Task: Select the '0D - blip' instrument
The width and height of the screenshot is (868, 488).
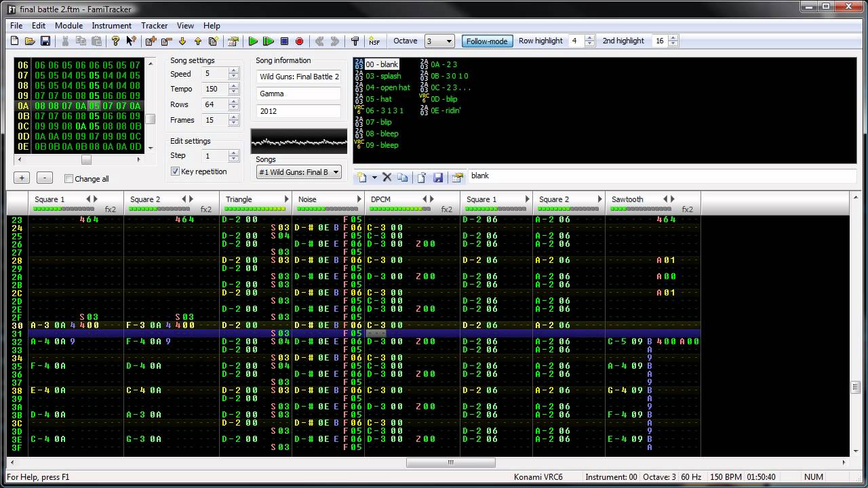Action: tap(445, 99)
